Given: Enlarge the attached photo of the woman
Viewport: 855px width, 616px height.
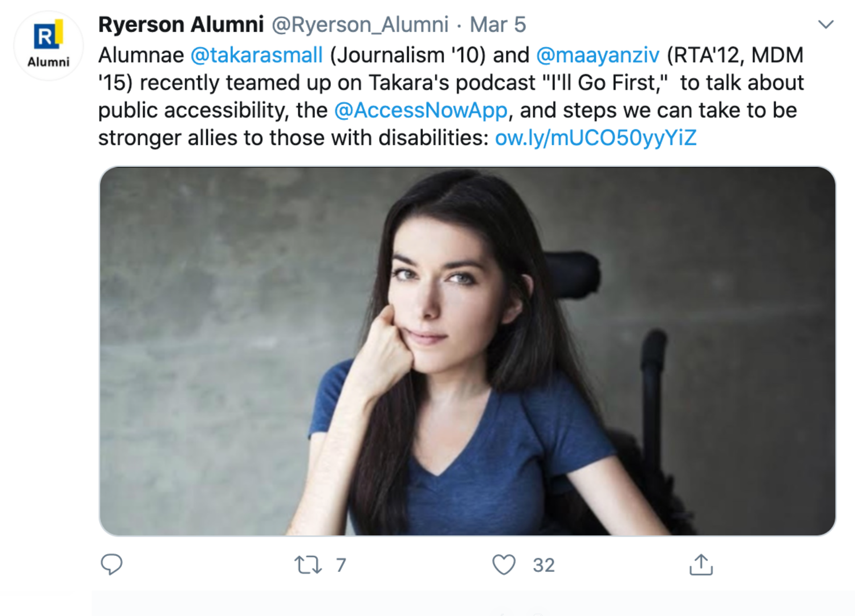Looking at the screenshot, I should pos(467,351).
